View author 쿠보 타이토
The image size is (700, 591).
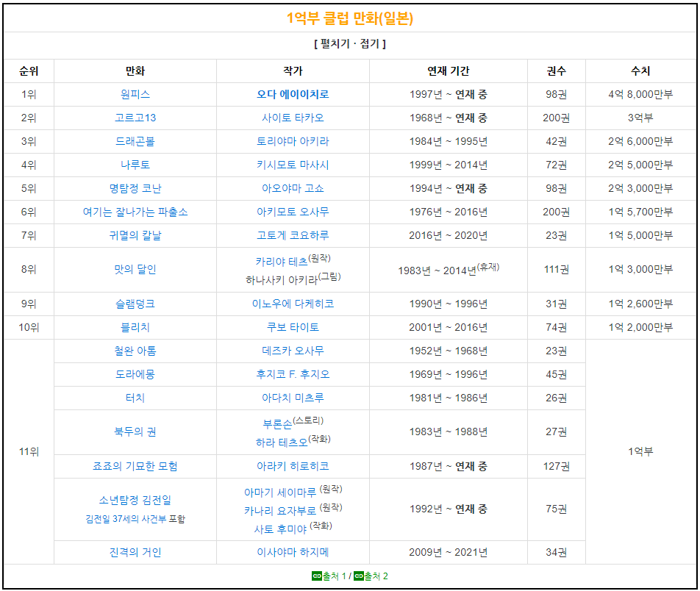point(293,327)
